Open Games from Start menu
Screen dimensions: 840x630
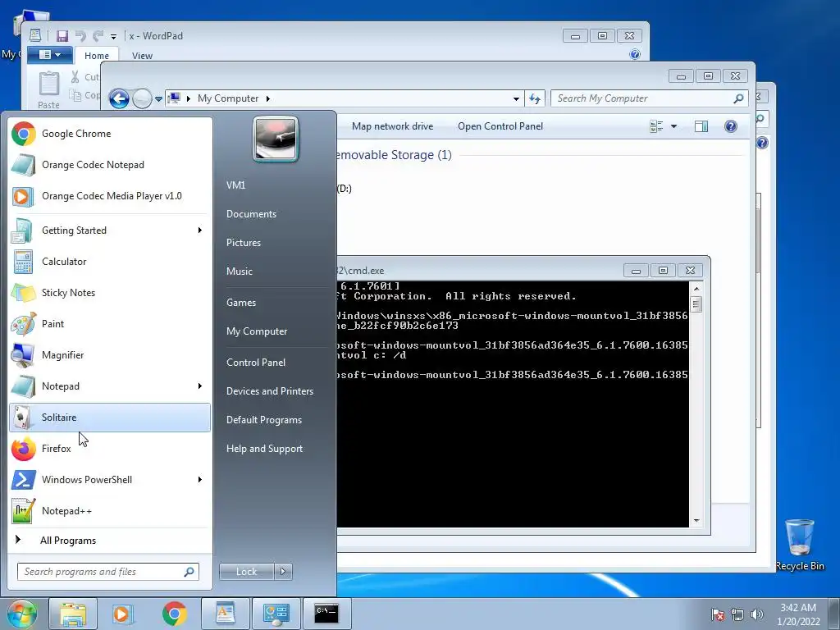pos(241,302)
